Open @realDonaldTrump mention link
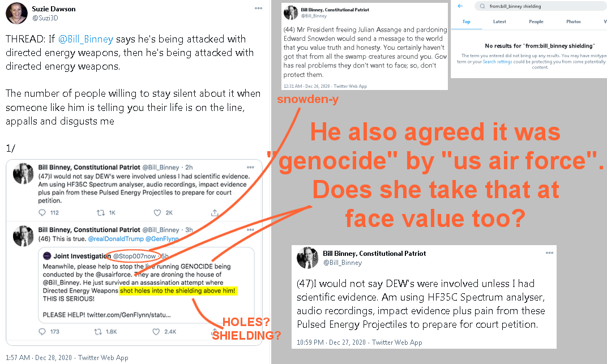Image resolution: width=607 pixels, height=364 pixels. pyautogui.click(x=116, y=239)
